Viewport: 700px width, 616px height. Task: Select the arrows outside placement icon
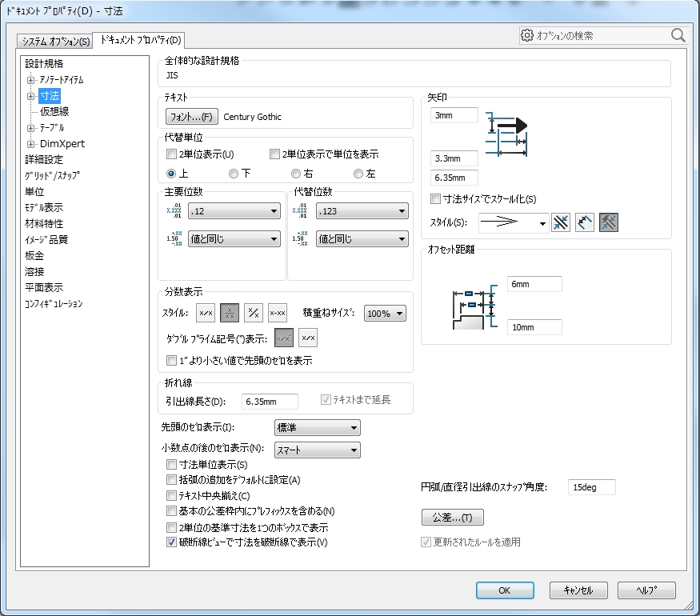click(x=561, y=223)
